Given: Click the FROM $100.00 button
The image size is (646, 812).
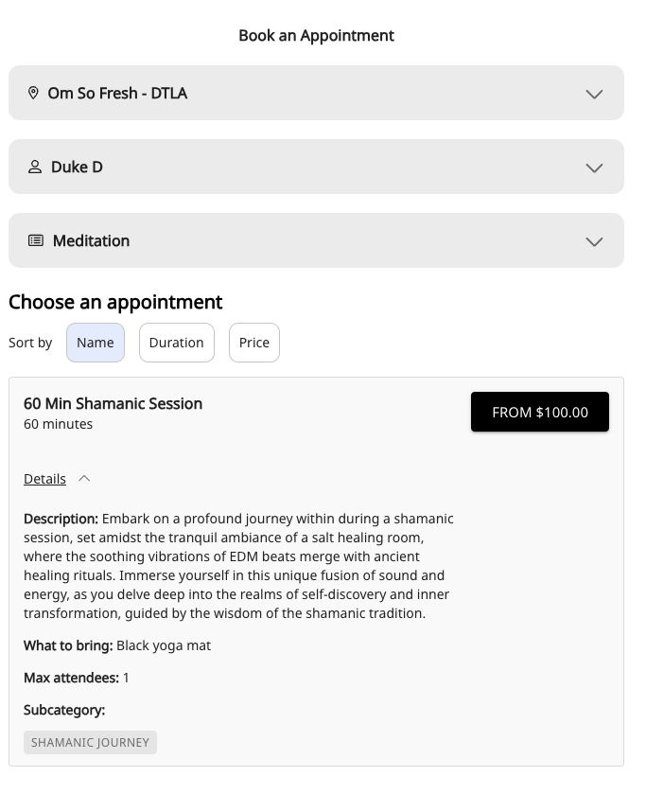Looking at the screenshot, I should click(x=540, y=413).
